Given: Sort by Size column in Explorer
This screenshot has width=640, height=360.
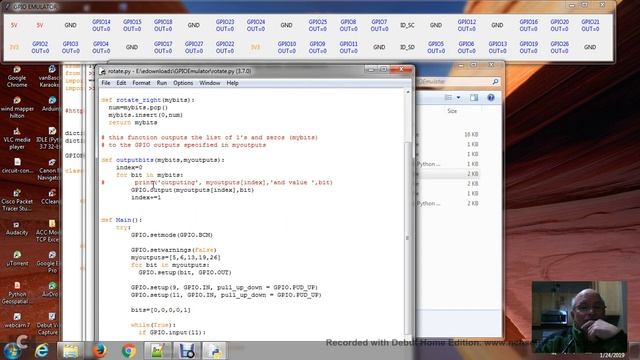Looking at the screenshot, I should (x=452, y=111).
